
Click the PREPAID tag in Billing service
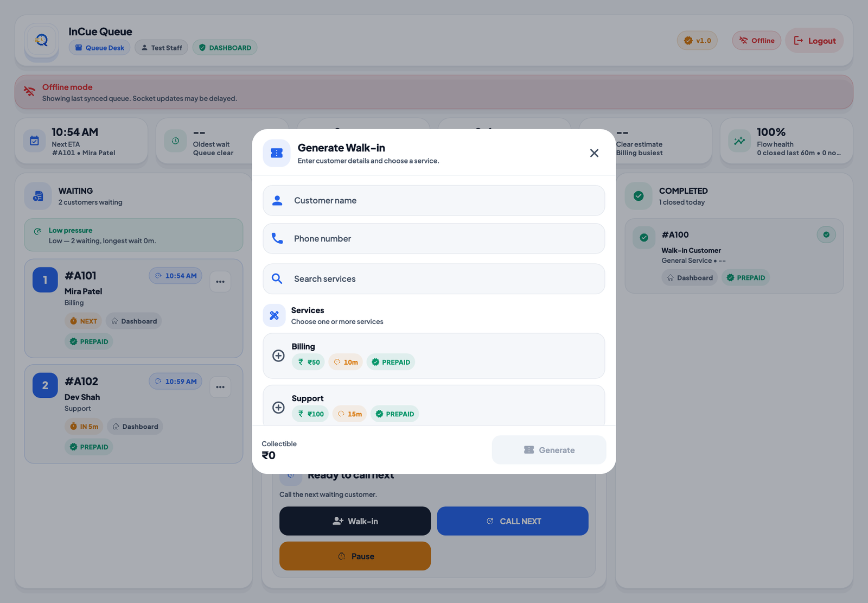(391, 362)
